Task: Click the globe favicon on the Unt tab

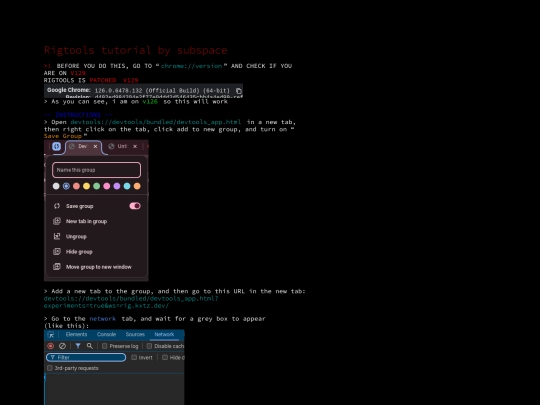Action: (x=111, y=146)
